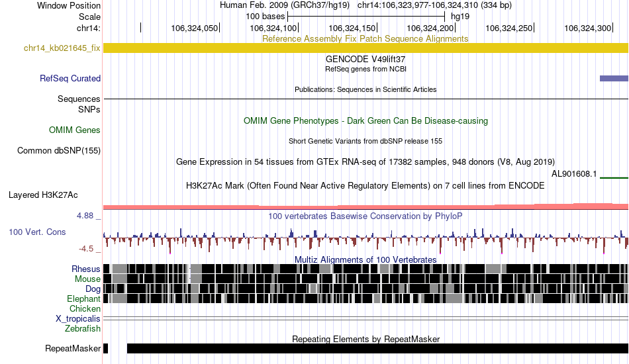Open the chr14_kb021645_fix track label
Viewport: 629px width, 364px height.
pyautogui.click(x=62, y=48)
